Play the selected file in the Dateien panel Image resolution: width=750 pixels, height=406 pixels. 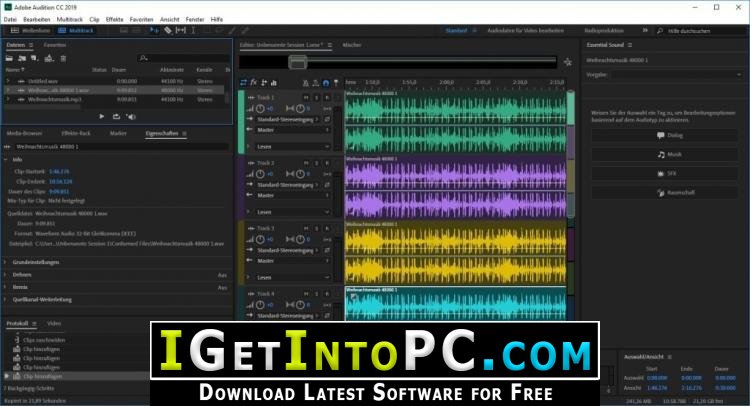pyautogui.click(x=101, y=116)
